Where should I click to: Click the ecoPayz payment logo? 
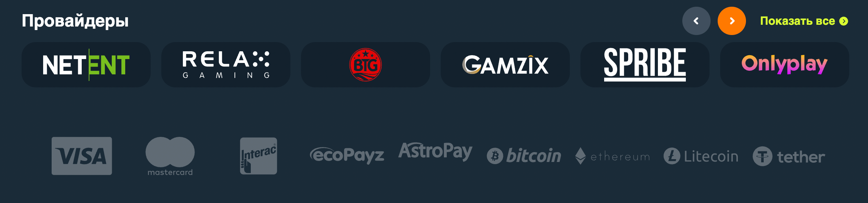pos(347,156)
